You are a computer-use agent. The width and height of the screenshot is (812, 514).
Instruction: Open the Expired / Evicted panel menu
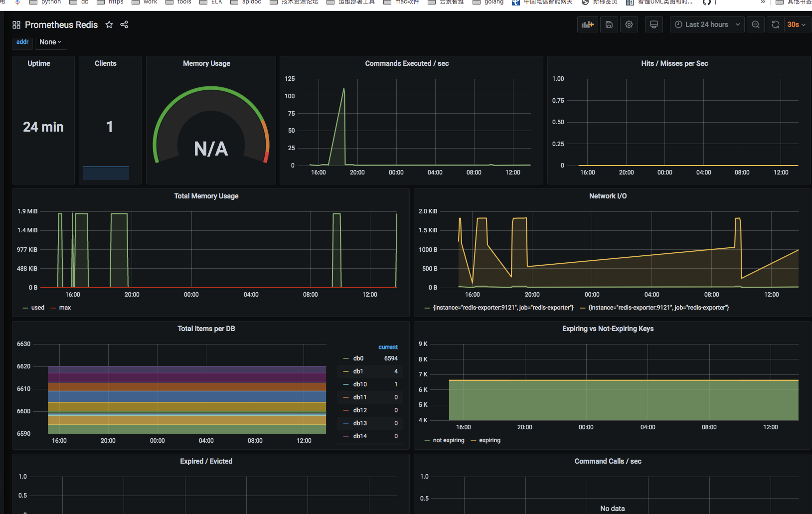pos(206,461)
